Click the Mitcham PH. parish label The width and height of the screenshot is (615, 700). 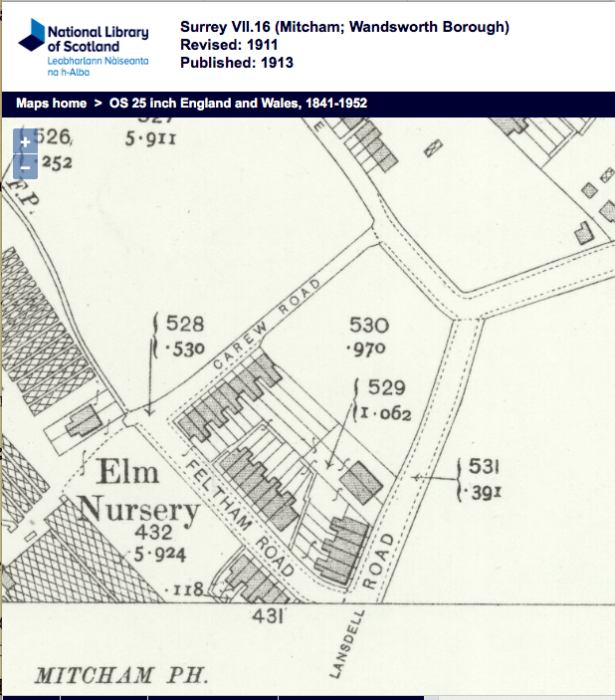tap(121, 675)
